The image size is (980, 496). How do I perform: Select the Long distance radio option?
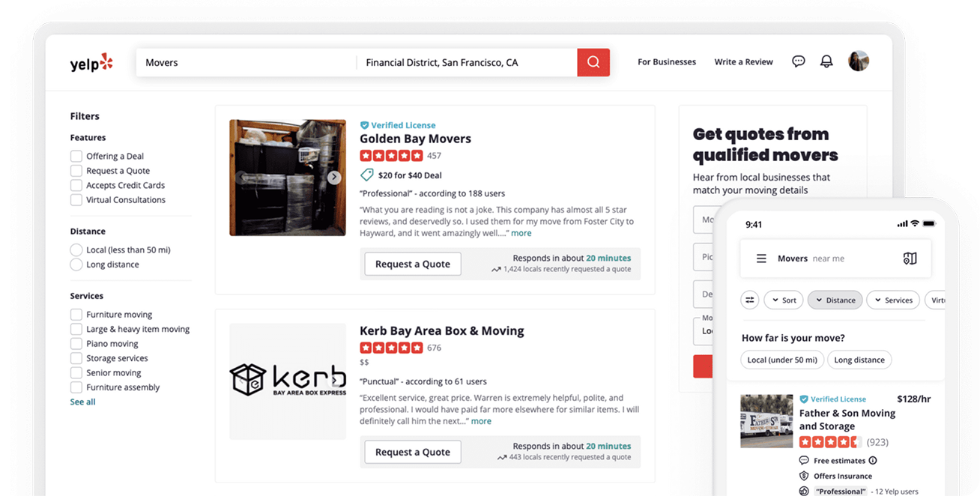pyautogui.click(x=76, y=264)
